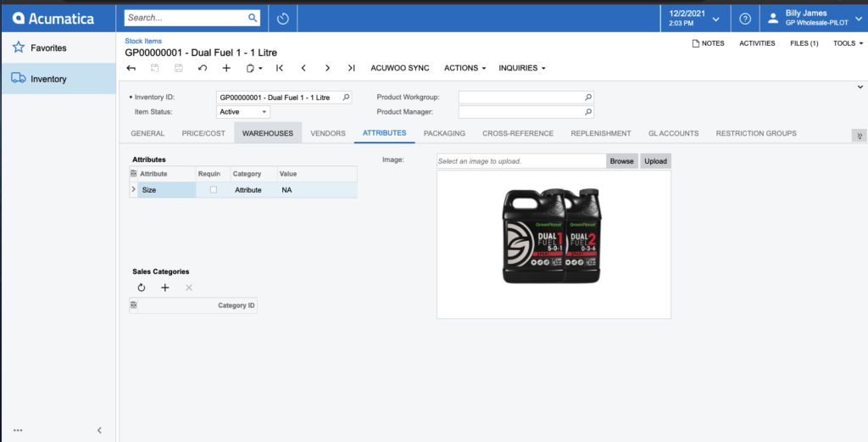This screenshot has height=442, width=868.
Task: Click Sales Categories grid configuration icon
Action: (133, 305)
